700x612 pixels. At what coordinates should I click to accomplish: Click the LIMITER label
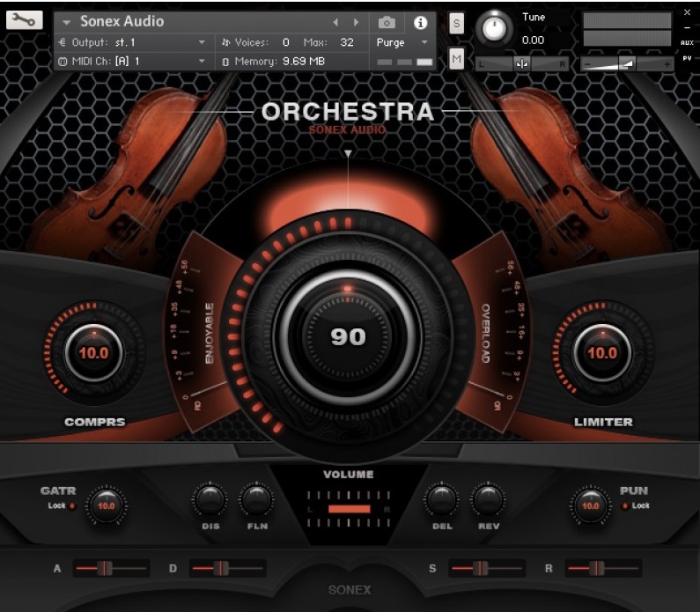coord(603,422)
